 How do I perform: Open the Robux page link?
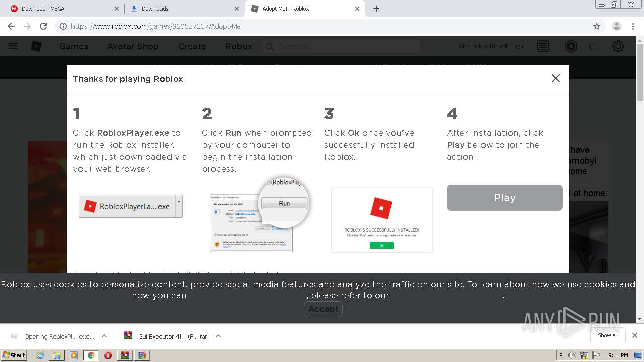tap(239, 46)
